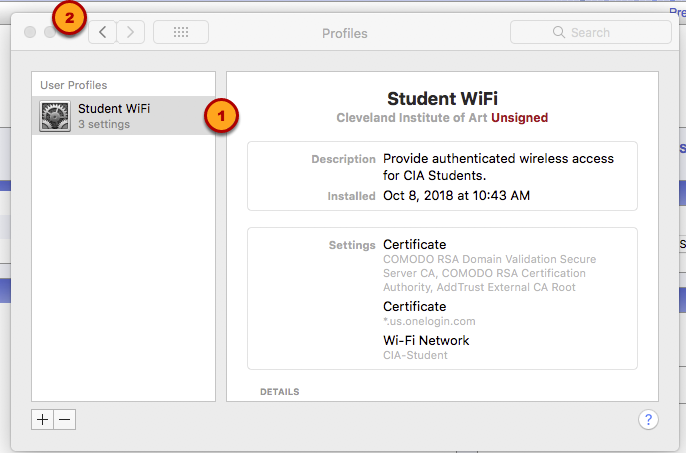Click the User Profiles header
686x453 pixels.
[x=74, y=85]
